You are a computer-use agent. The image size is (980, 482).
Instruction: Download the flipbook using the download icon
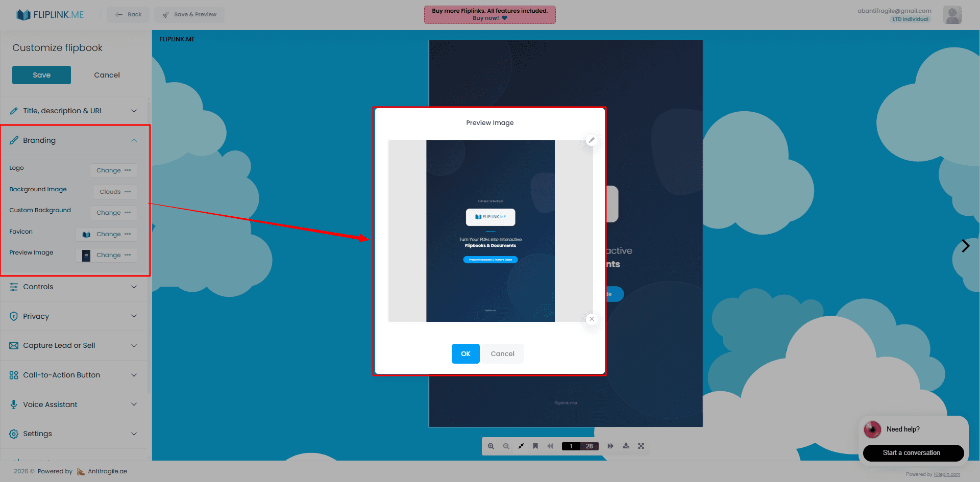coord(626,446)
